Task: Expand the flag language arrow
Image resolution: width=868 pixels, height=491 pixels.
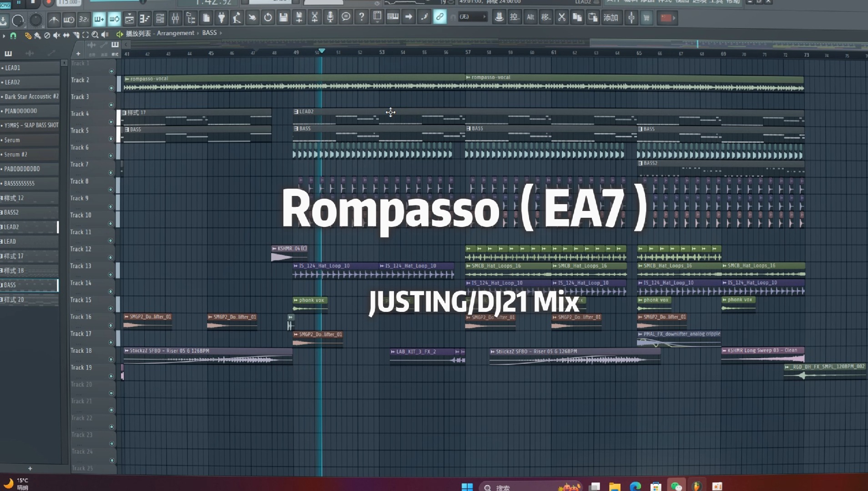Action: pyautogui.click(x=674, y=18)
